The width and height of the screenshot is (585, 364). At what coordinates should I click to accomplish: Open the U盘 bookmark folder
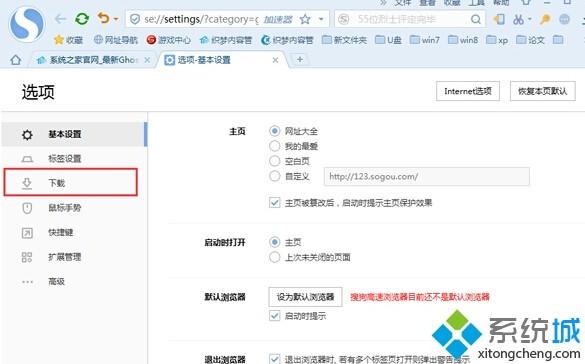click(388, 40)
